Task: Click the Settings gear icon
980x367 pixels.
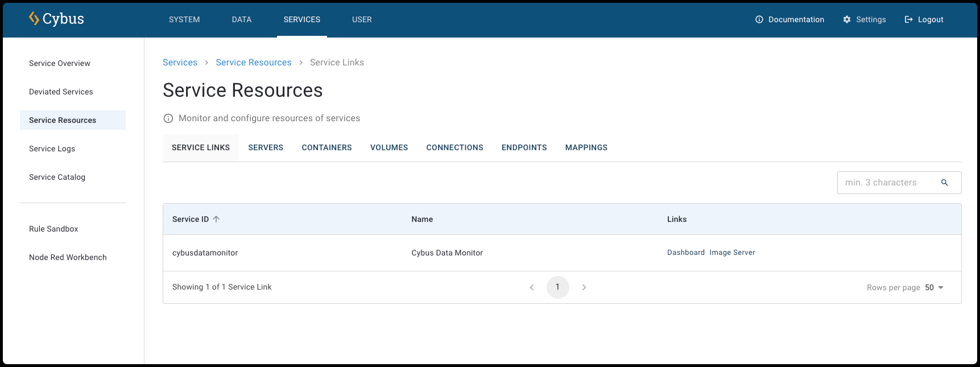Action: coord(846,19)
